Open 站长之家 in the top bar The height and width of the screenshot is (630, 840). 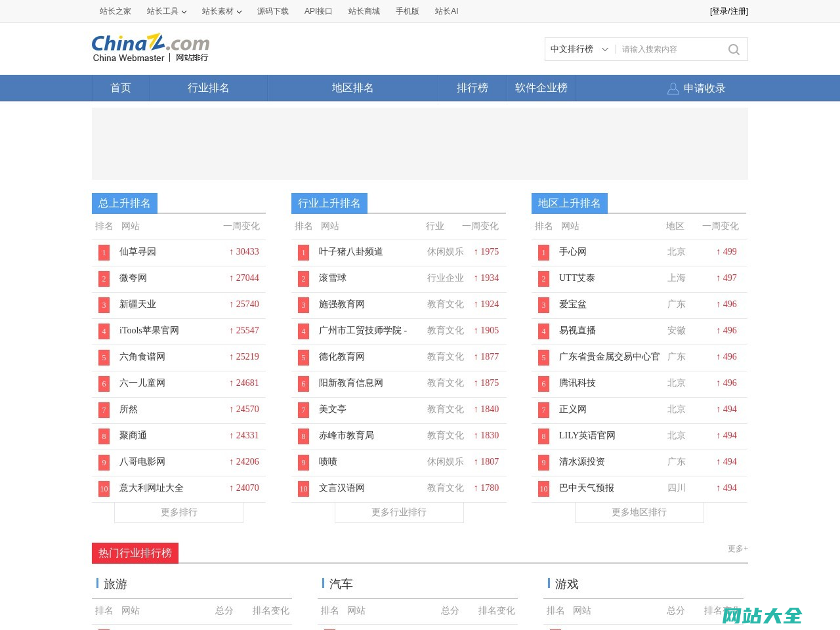click(x=115, y=11)
